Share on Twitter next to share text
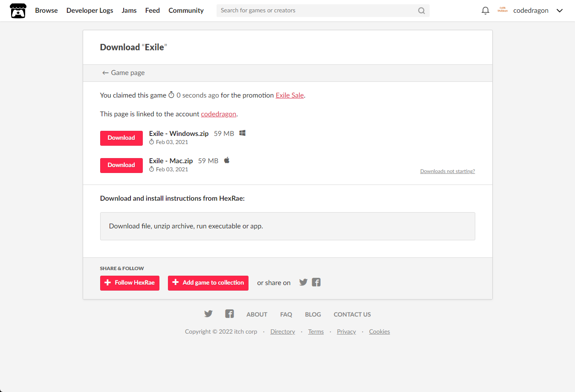The image size is (575, 392). pyautogui.click(x=303, y=282)
